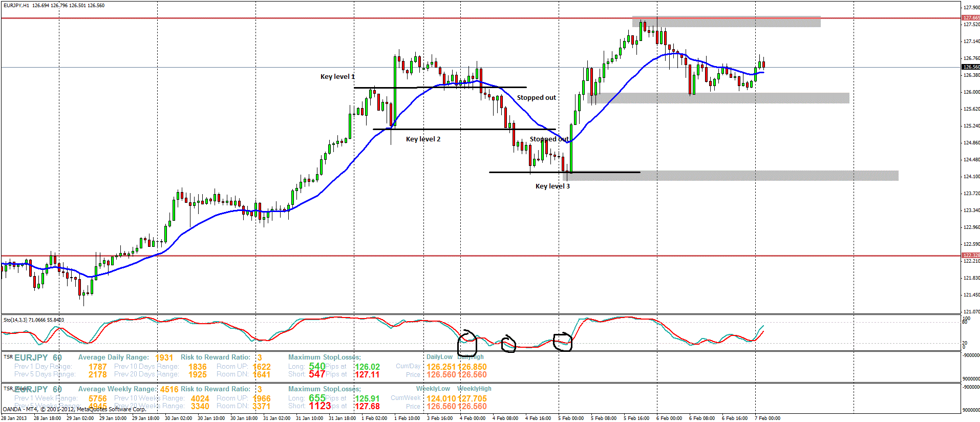Click the weekly Short stop price 127.68
Screen dimensions: 980x422
[367, 407]
